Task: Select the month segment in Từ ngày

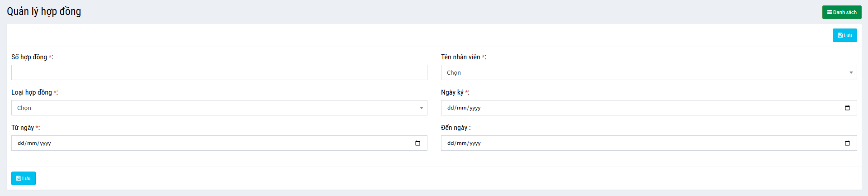Action: tap(32, 143)
